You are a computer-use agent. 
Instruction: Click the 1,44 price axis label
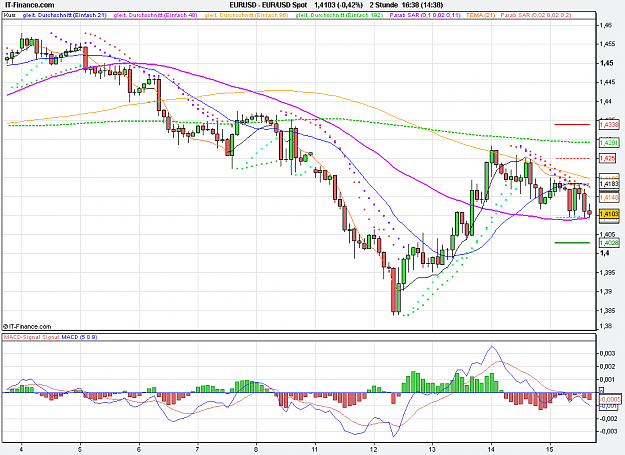point(607,101)
